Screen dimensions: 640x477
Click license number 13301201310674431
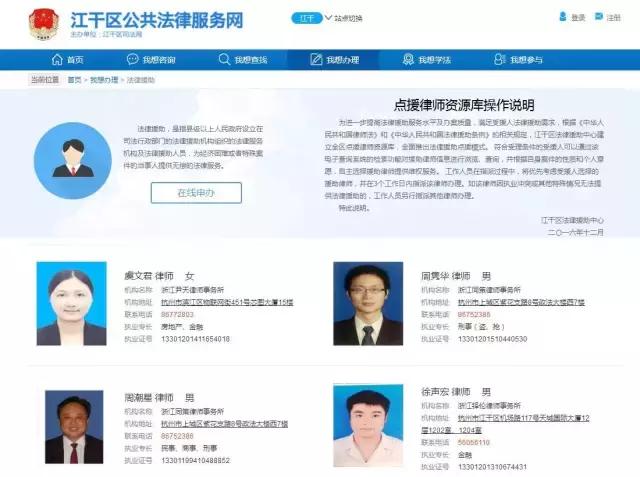click(493, 467)
